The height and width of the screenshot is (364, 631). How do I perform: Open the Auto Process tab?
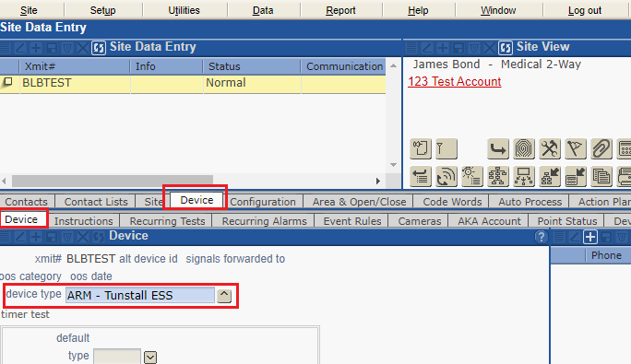[530, 202]
